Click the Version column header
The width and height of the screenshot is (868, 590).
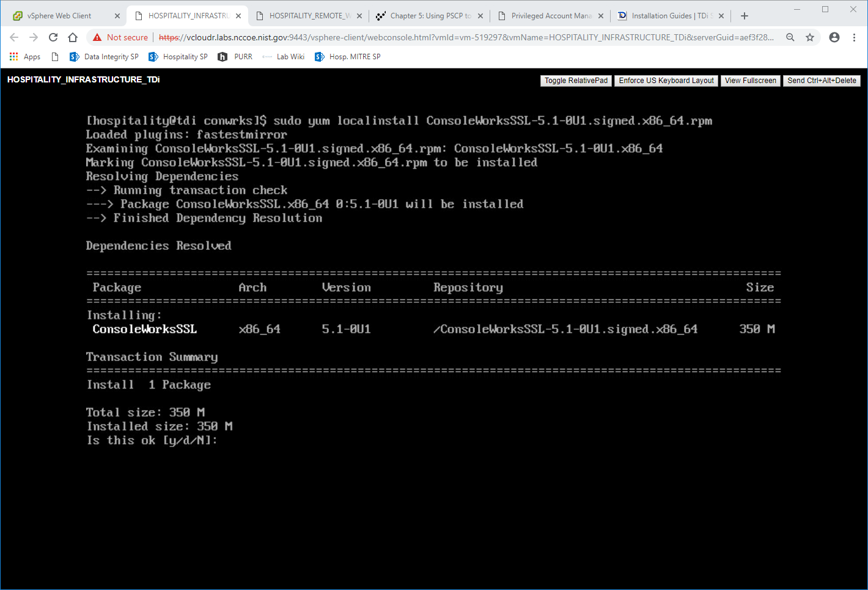[x=346, y=288]
